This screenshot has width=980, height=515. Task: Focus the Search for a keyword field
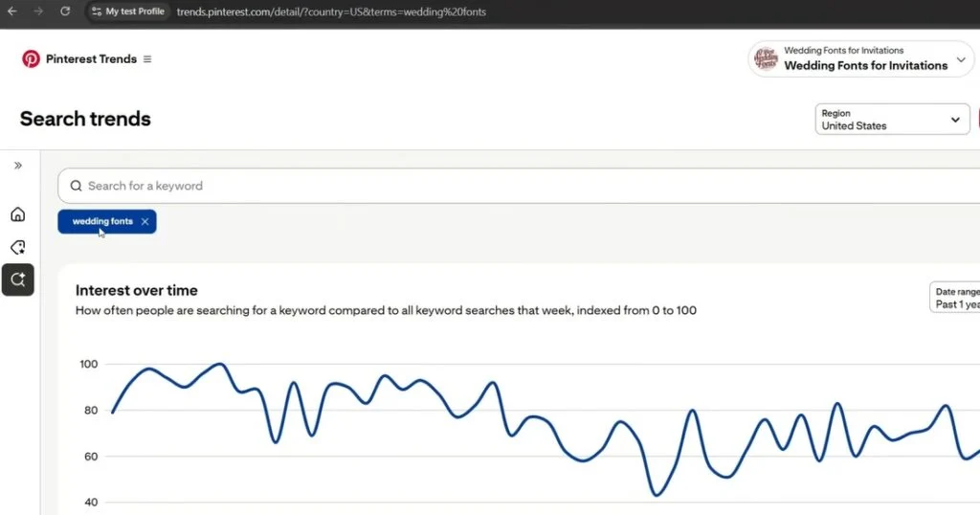click(519, 186)
